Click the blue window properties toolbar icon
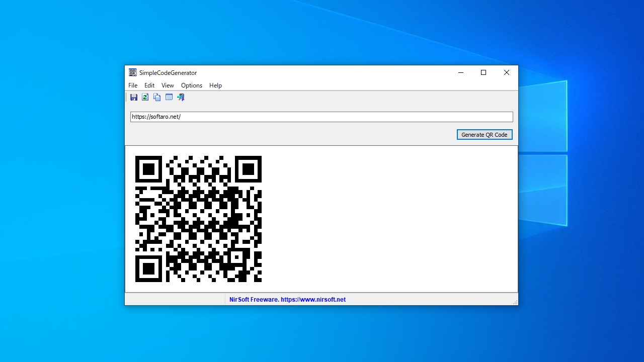The image size is (644, 362). 169,97
